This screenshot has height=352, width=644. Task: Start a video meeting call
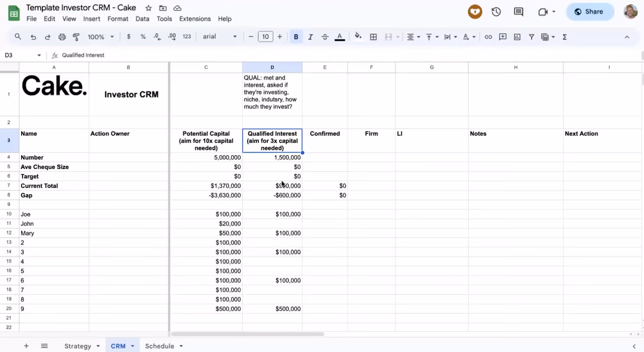pos(543,12)
